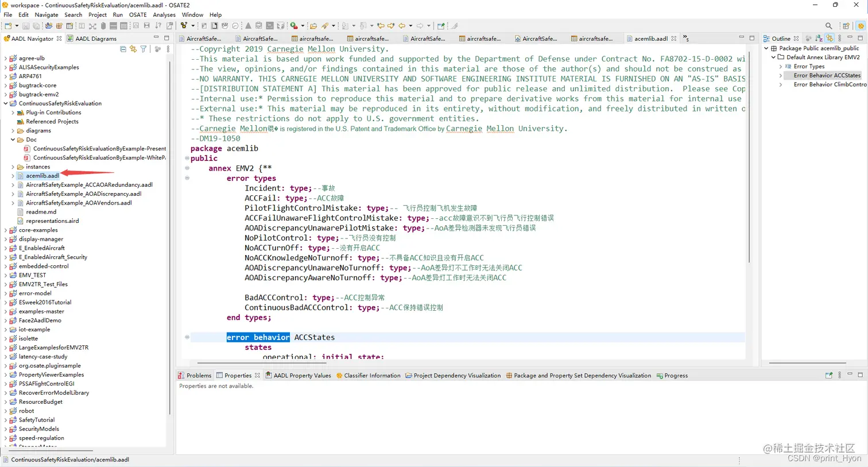Image resolution: width=868 pixels, height=467 pixels.
Task: Click the Save toolbar icon
Action: pyautogui.click(x=26, y=26)
